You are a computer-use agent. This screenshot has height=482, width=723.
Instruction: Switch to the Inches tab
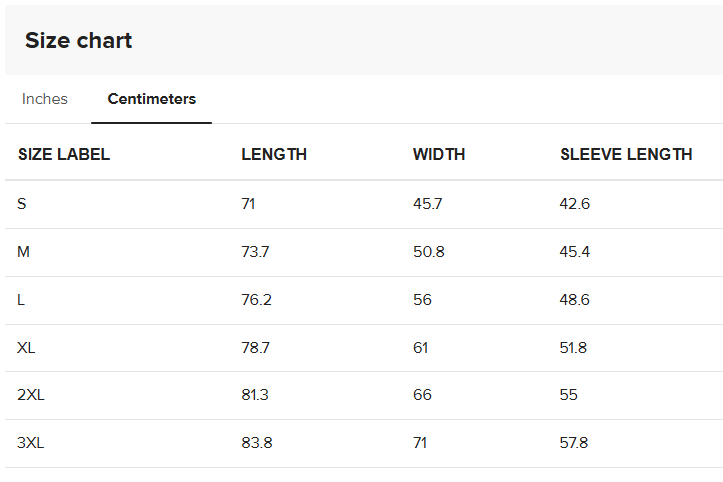point(45,99)
